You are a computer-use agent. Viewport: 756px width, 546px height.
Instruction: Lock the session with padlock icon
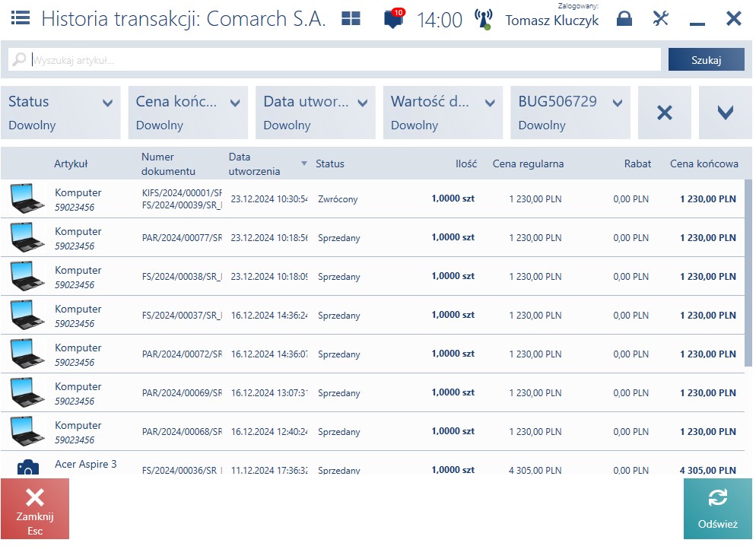624,19
